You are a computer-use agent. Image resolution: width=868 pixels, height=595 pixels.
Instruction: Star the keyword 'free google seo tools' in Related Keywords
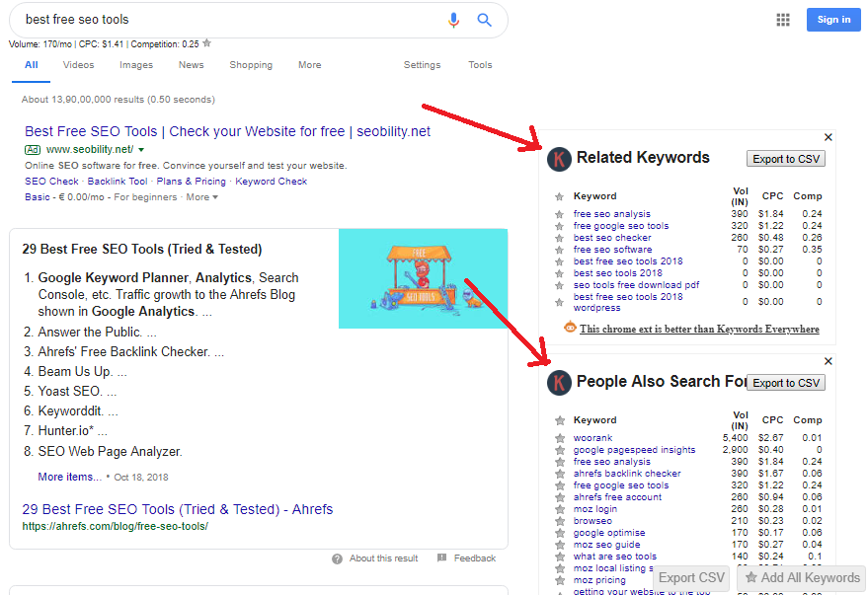(560, 226)
